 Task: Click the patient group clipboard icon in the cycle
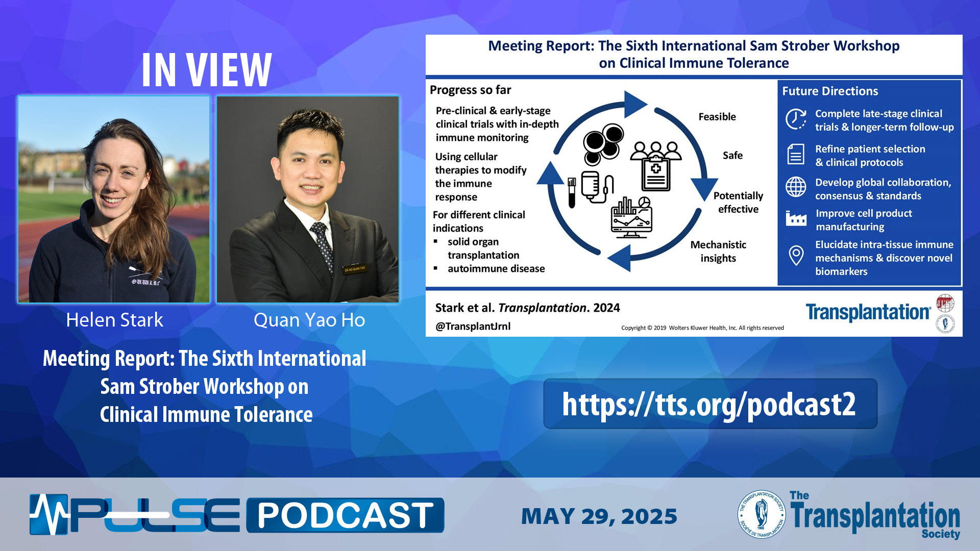656,166
